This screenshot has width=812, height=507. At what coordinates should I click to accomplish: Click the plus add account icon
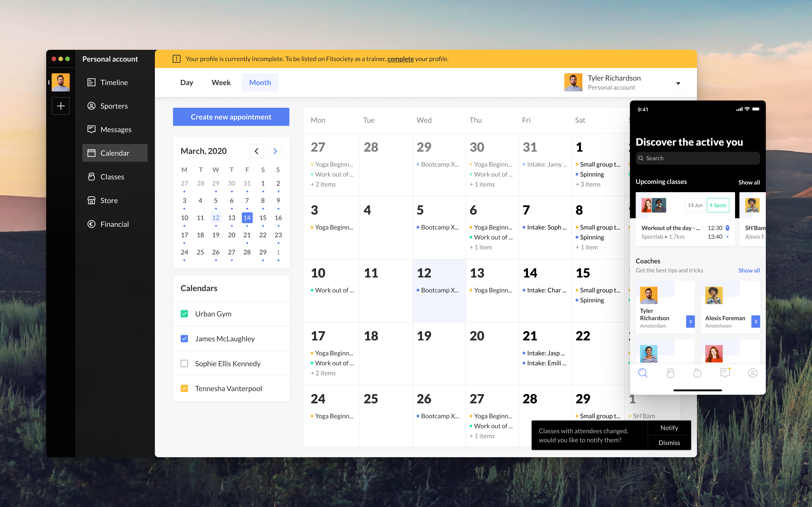click(61, 106)
